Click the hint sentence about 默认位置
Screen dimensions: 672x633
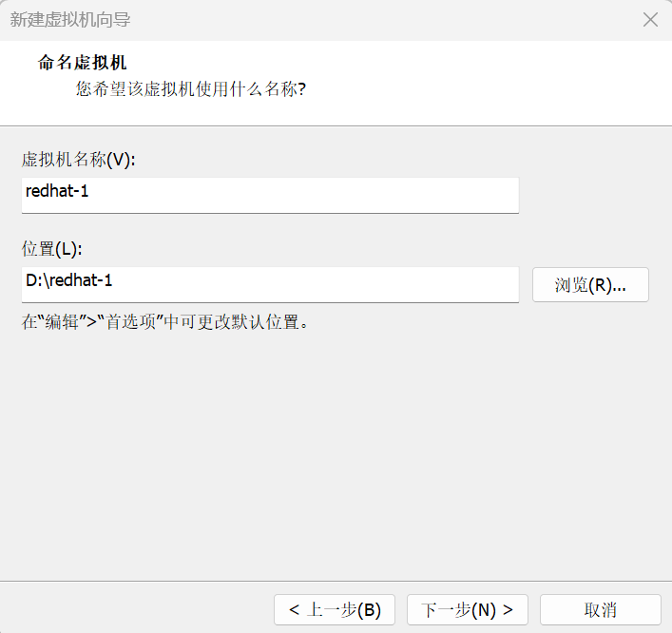pos(166,321)
